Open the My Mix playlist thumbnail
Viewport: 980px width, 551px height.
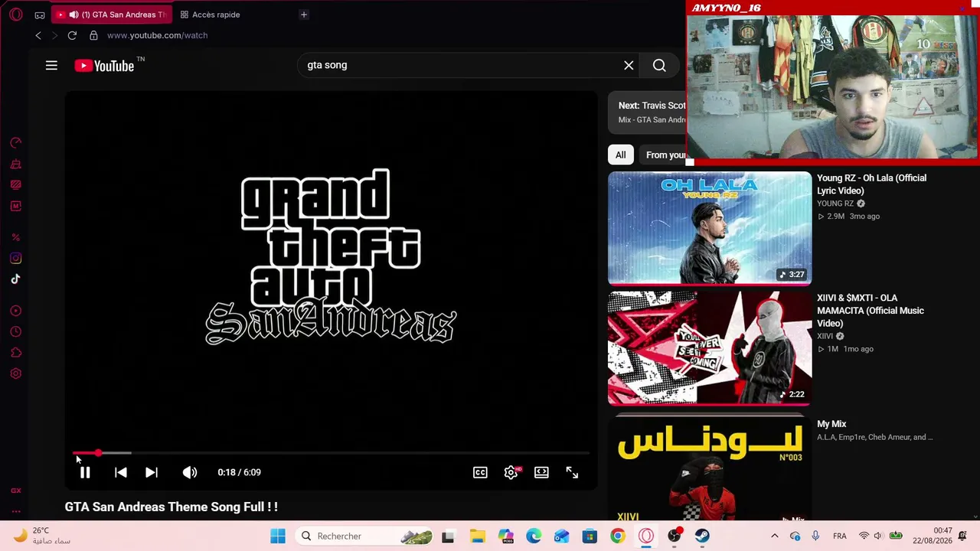coord(710,467)
